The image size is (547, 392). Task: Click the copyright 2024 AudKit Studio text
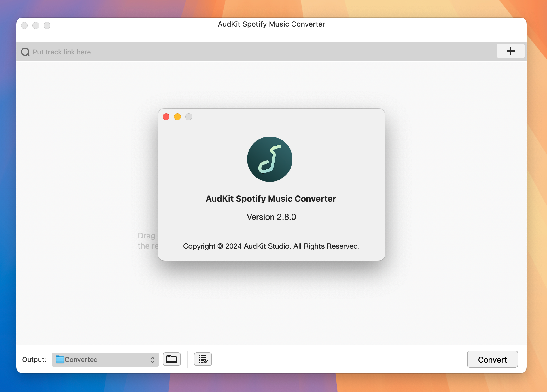tap(271, 246)
